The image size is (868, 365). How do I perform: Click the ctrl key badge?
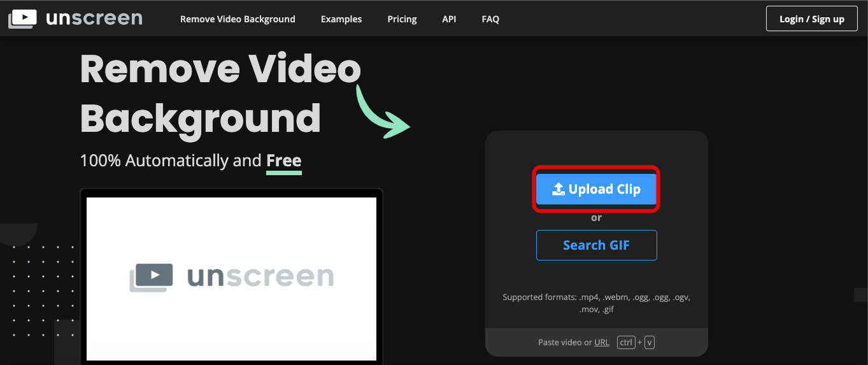coord(626,343)
